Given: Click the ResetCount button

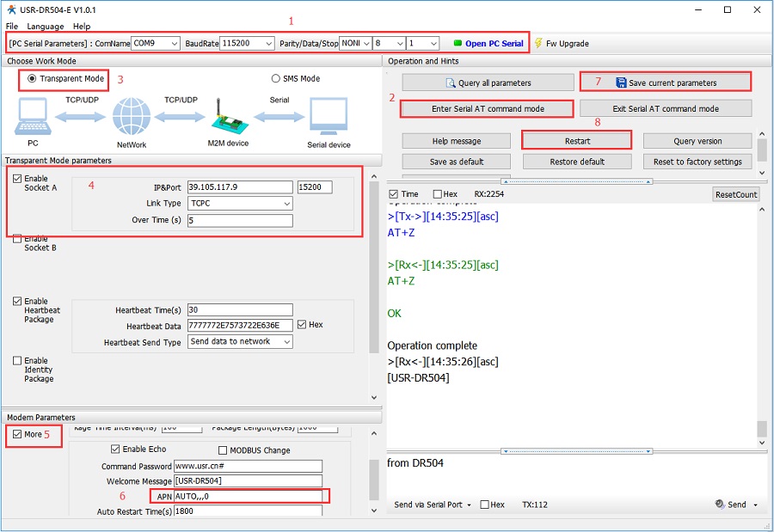Looking at the screenshot, I should 735,194.
